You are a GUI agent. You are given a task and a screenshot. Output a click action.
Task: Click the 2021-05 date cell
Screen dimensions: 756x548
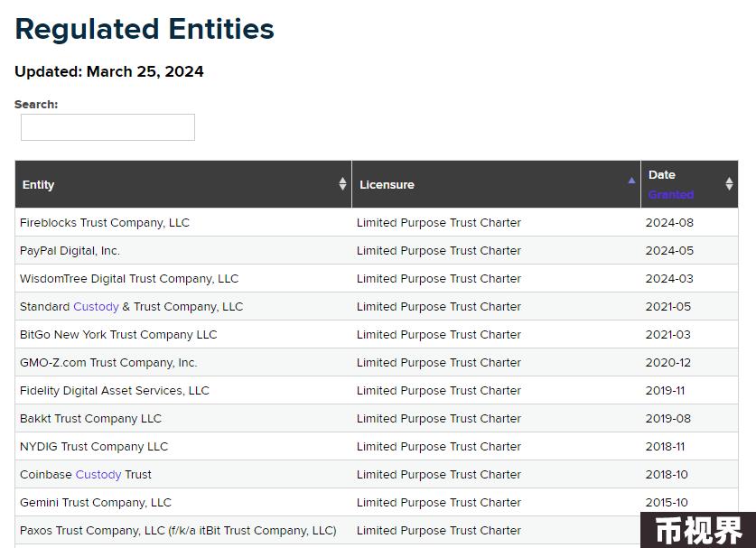668,307
